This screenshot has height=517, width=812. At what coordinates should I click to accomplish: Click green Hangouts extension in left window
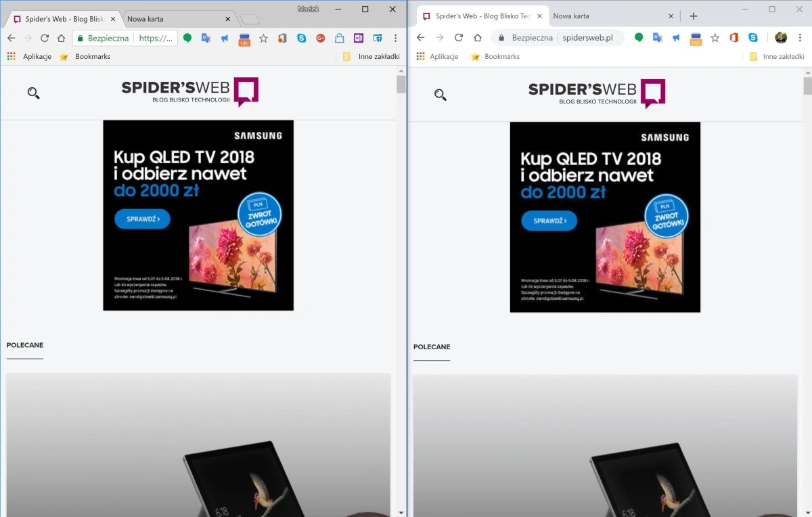[x=187, y=39]
